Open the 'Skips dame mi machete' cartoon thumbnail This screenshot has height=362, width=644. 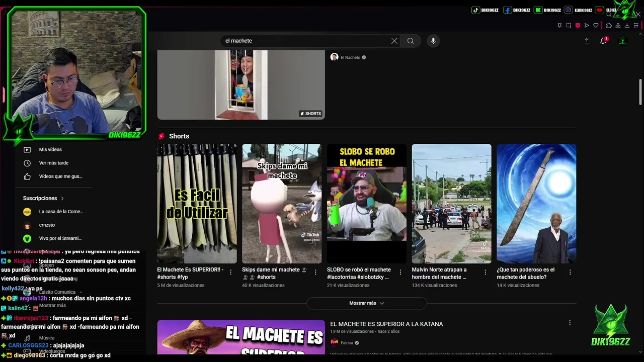(282, 204)
